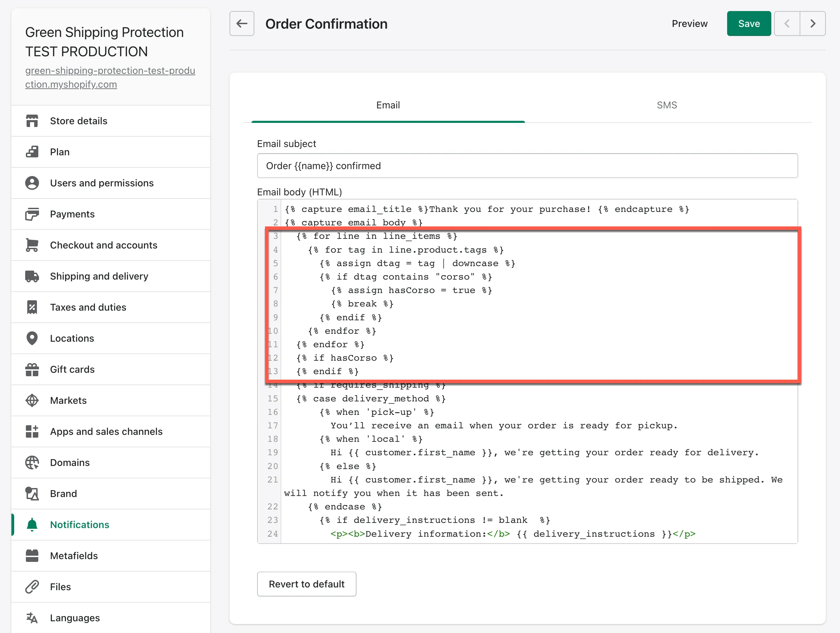Open Gift cards settings
This screenshot has width=840, height=633.
[x=72, y=369]
